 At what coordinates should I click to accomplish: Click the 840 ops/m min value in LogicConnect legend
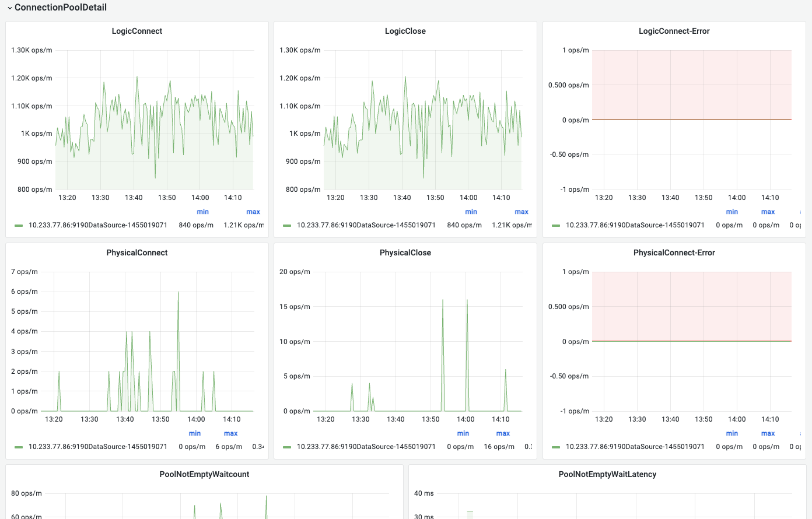click(196, 225)
